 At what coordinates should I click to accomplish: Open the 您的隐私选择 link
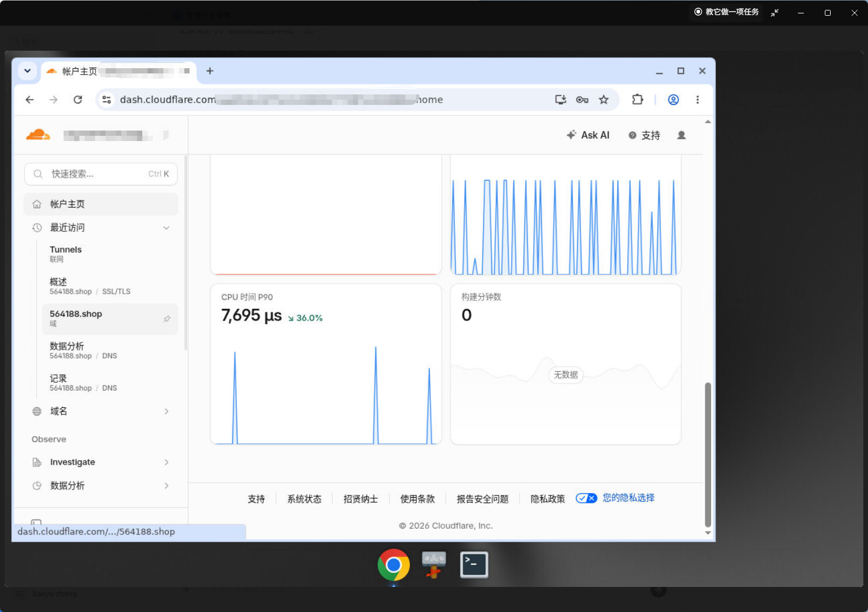tap(628, 498)
